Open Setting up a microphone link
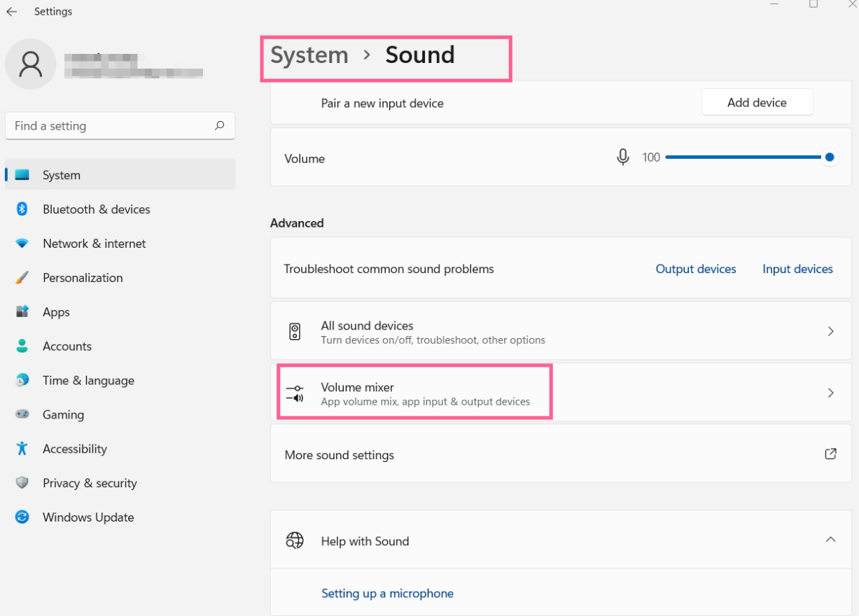Screen dimensions: 859x616 click(x=387, y=593)
